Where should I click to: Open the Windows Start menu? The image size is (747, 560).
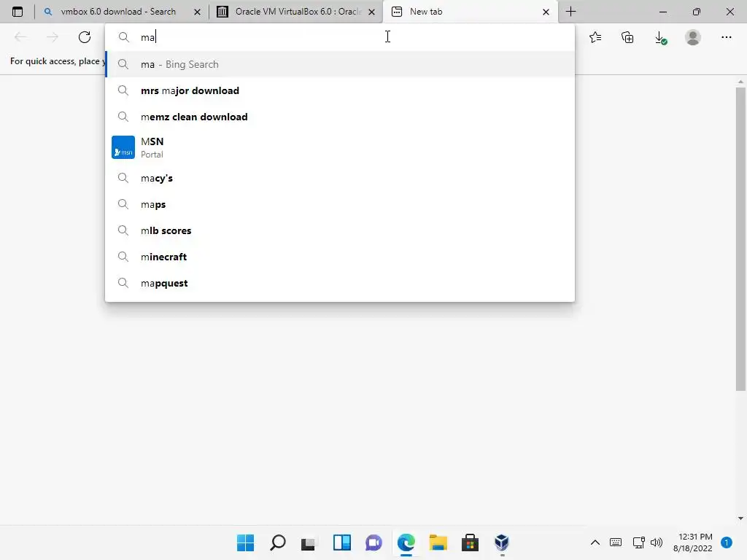coord(246,542)
